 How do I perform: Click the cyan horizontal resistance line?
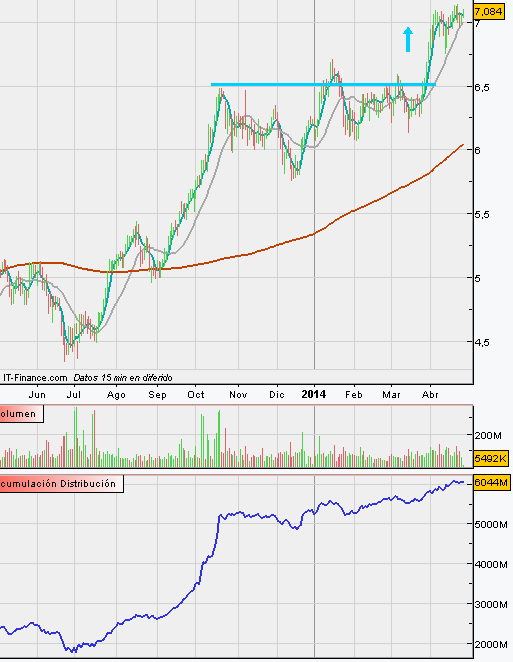[x=323, y=85]
